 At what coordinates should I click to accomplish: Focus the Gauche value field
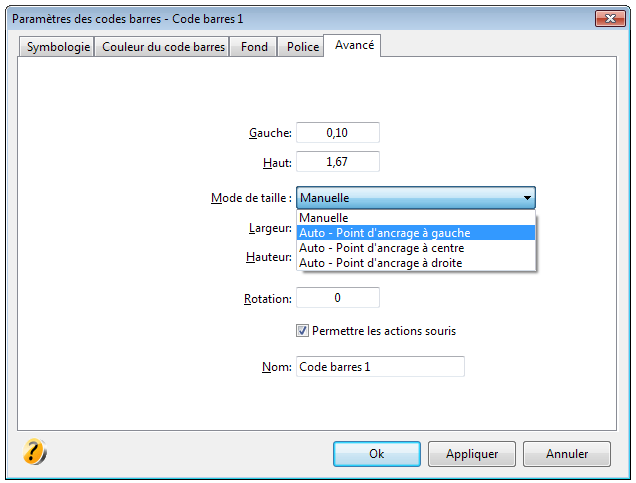click(338, 133)
